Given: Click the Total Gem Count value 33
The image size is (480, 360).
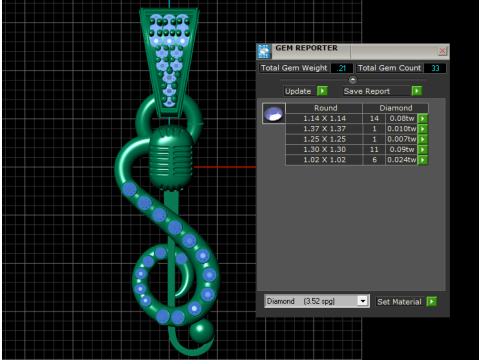Looking at the screenshot, I should click(435, 68).
